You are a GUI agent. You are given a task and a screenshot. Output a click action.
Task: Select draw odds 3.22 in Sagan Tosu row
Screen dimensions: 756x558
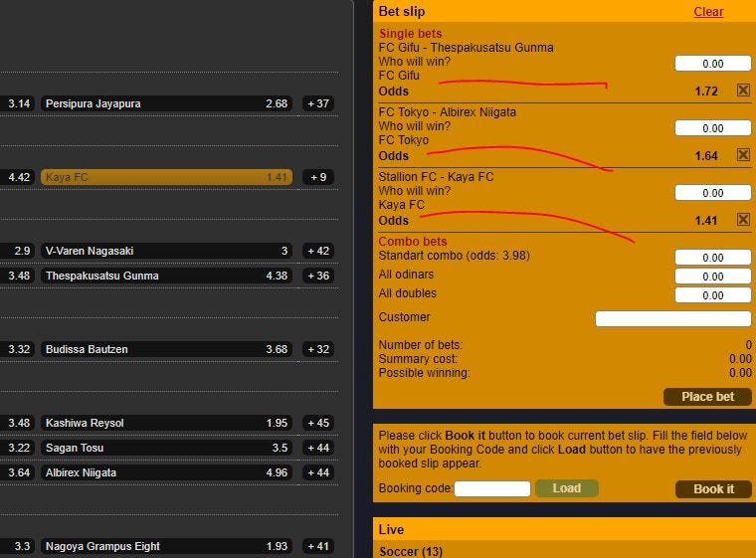point(17,448)
